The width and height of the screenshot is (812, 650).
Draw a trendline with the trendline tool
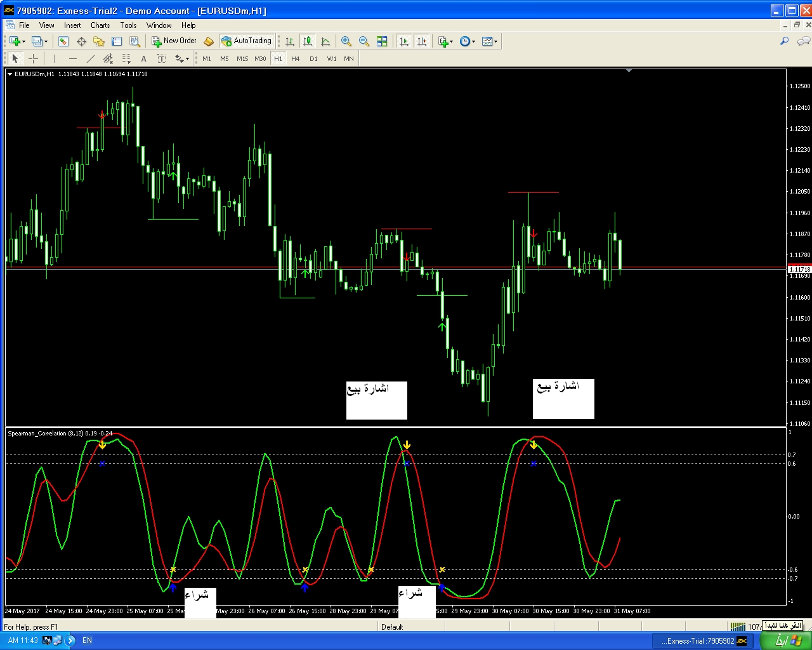point(91,58)
